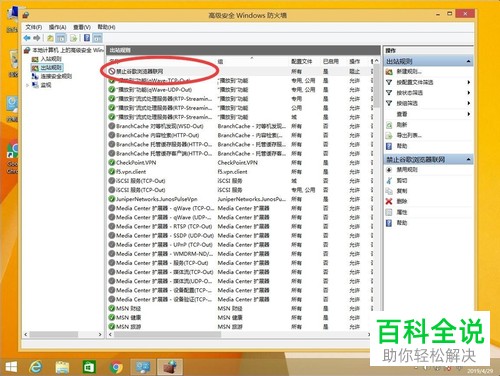Open the 查看 submenu arrow in actions pane

click(468, 114)
